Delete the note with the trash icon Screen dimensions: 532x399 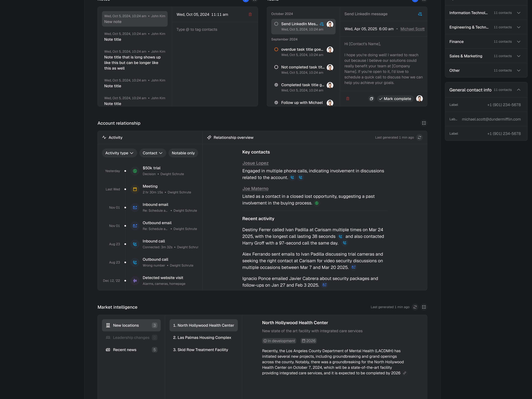250,14
